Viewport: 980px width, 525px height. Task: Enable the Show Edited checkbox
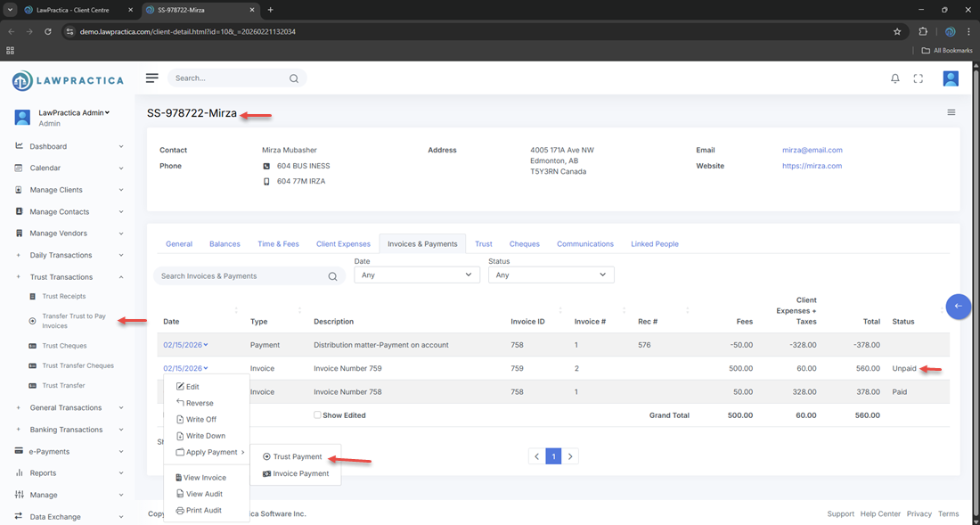point(317,415)
